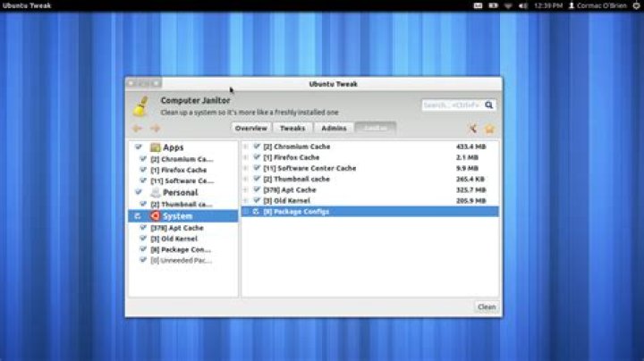Expand the Apt Cache row
This screenshot has width=644, height=361.
[246, 190]
